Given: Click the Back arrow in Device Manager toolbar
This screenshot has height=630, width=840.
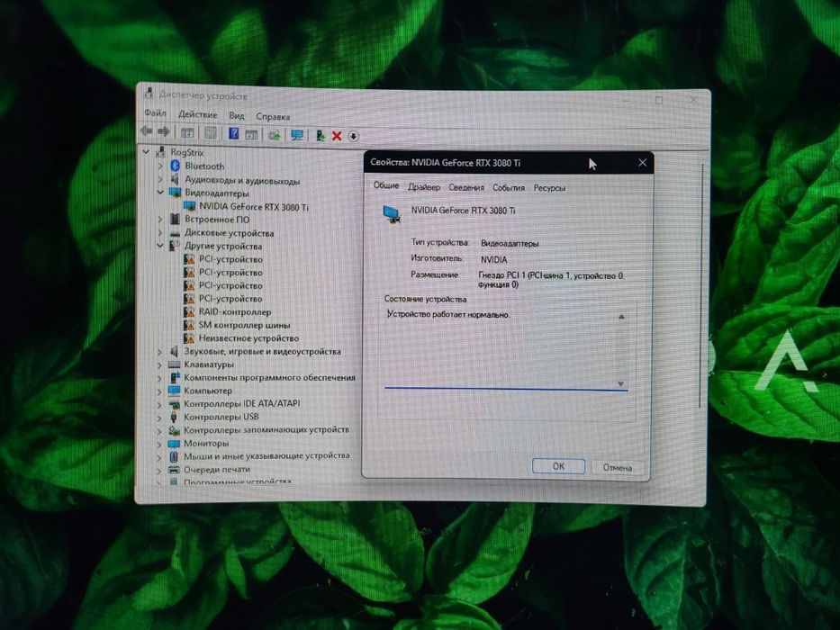Looking at the screenshot, I should click(x=146, y=131).
